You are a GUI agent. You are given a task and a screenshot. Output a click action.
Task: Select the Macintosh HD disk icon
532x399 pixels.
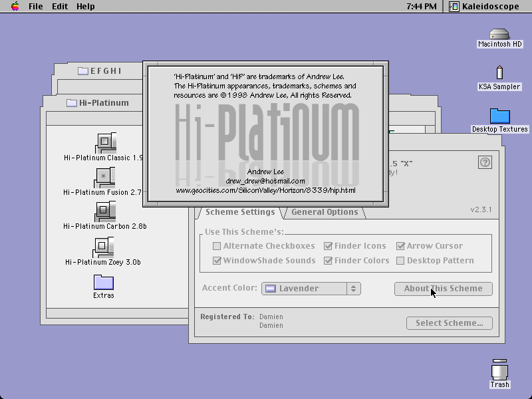pos(499,34)
